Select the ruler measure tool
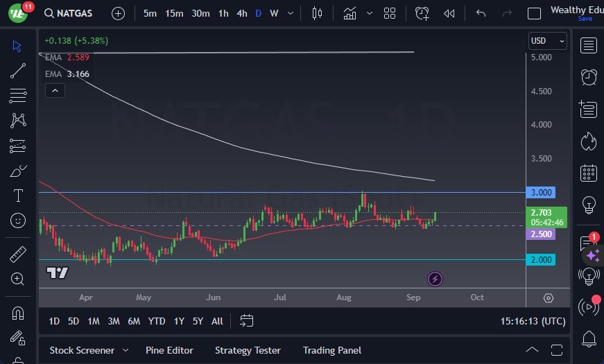604x364 pixels. [19, 254]
